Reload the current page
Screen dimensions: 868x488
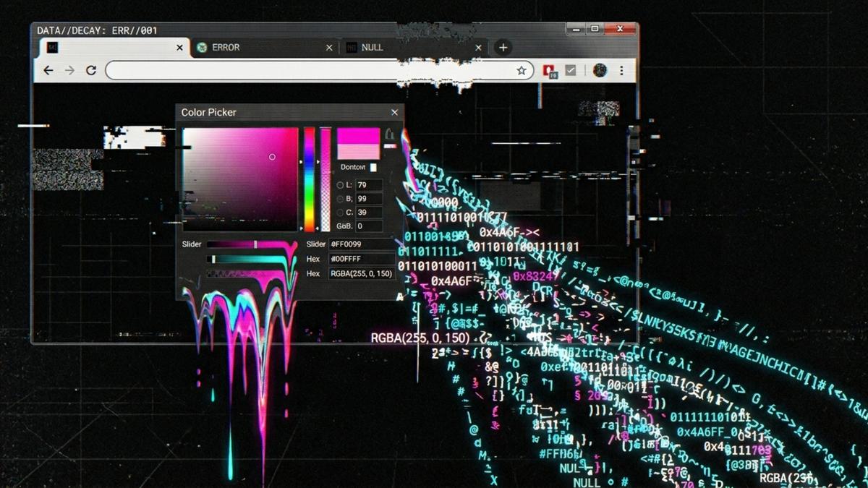coord(91,70)
